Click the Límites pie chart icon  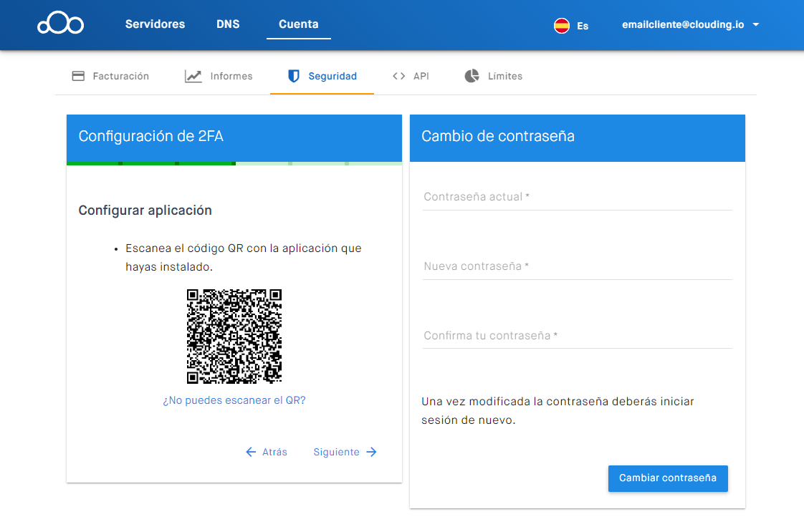point(472,76)
